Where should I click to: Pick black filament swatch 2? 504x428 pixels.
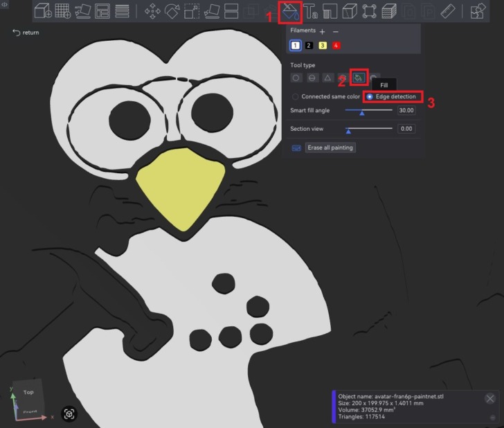coord(309,45)
